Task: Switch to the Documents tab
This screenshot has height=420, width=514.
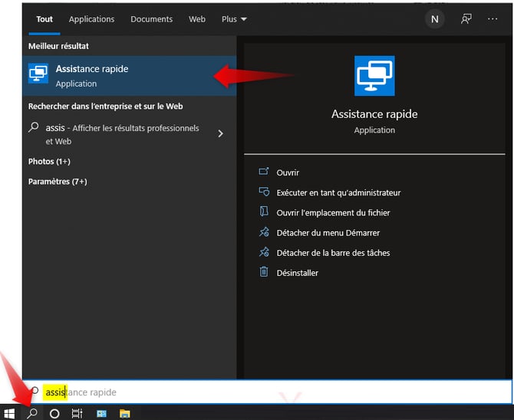Action: (151, 19)
